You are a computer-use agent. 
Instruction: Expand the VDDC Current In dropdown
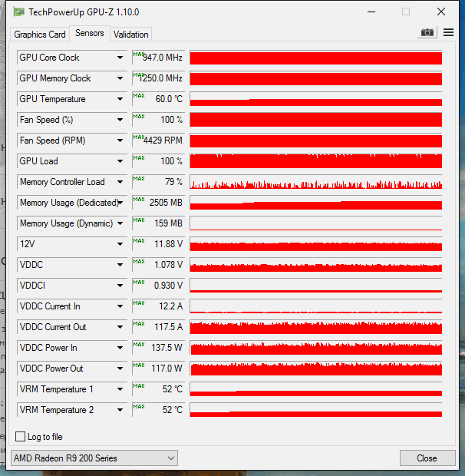pos(120,306)
